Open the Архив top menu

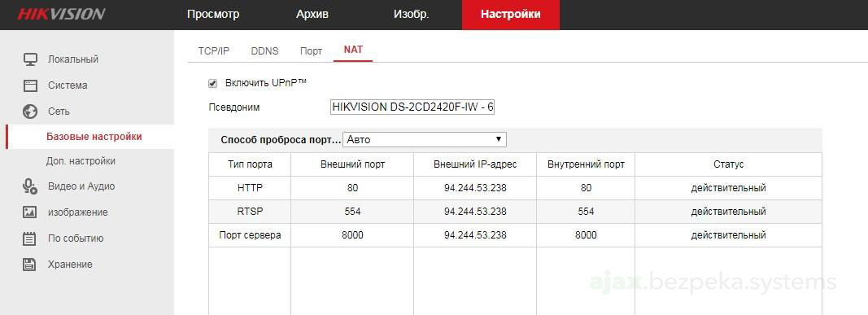pyautogui.click(x=312, y=15)
